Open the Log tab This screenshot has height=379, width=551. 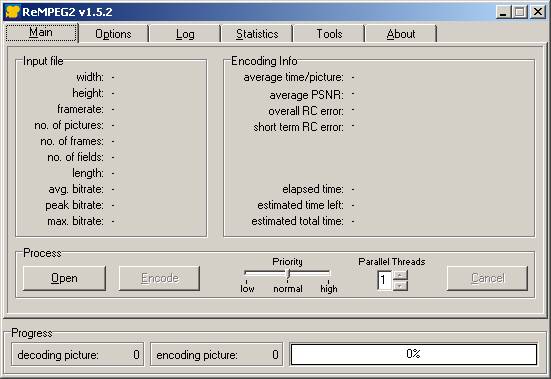[x=185, y=34]
